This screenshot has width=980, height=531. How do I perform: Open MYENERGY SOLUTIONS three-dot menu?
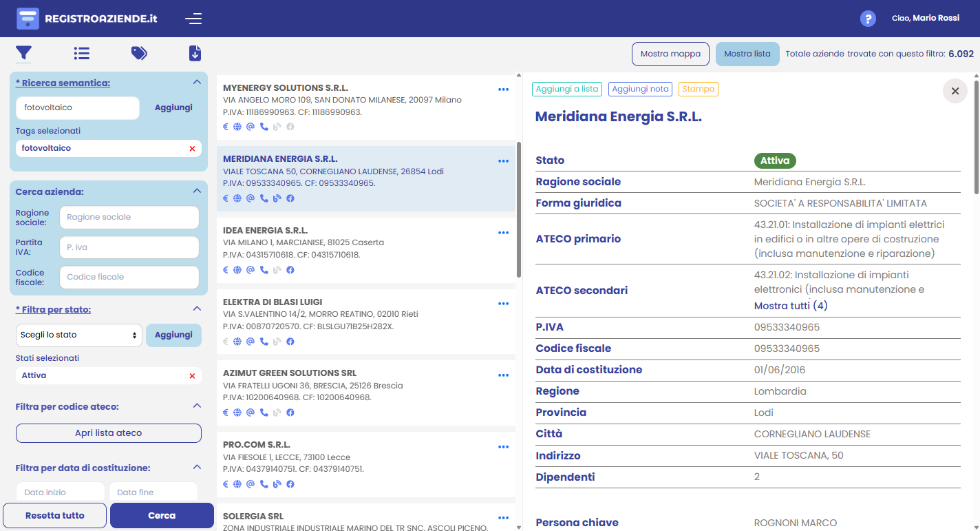tap(503, 90)
